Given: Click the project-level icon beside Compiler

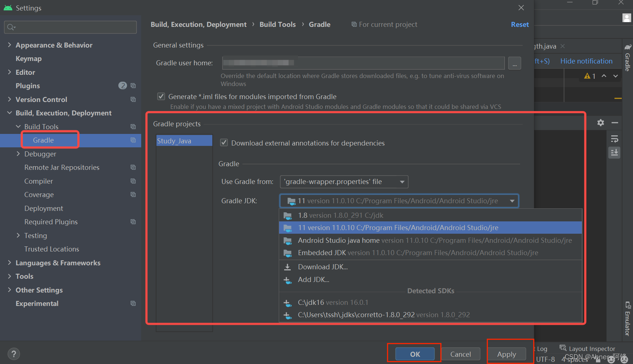Looking at the screenshot, I should click(x=133, y=181).
